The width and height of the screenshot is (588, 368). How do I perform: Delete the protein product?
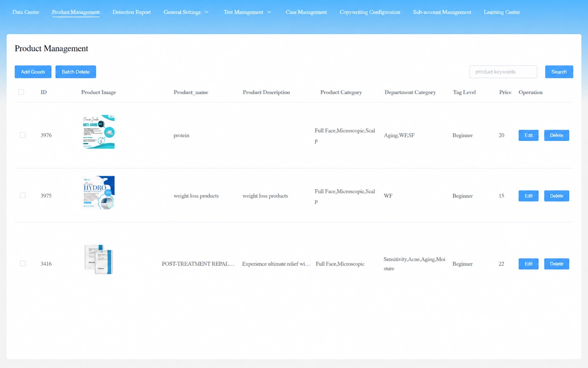coord(556,135)
